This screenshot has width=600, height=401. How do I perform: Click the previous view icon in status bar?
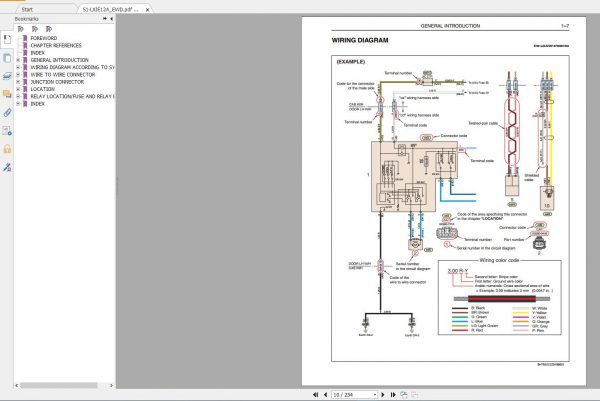pyautogui.click(x=404, y=394)
